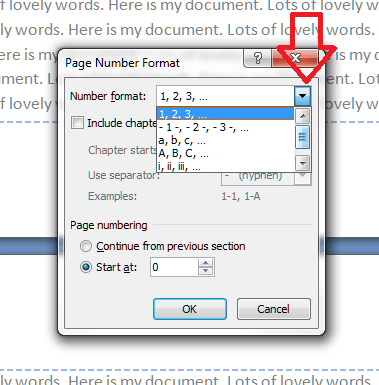379x385 pixels.
Task: Open the Number format dropdown arrow
Action: pos(303,96)
